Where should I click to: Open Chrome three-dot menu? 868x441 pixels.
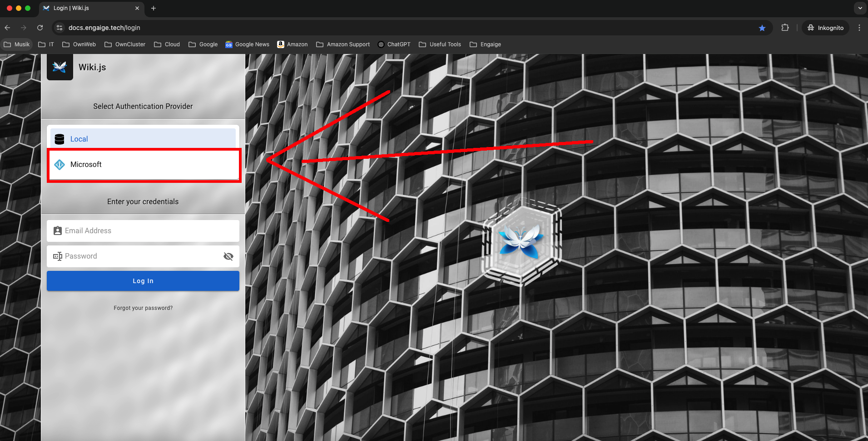point(859,28)
